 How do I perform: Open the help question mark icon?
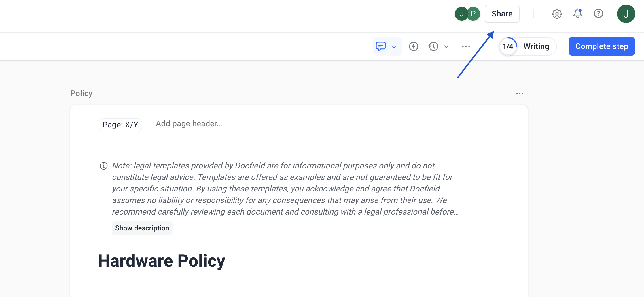[598, 14]
